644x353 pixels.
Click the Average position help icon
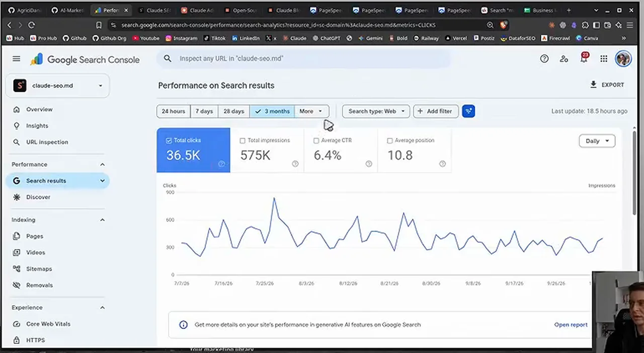(442, 164)
